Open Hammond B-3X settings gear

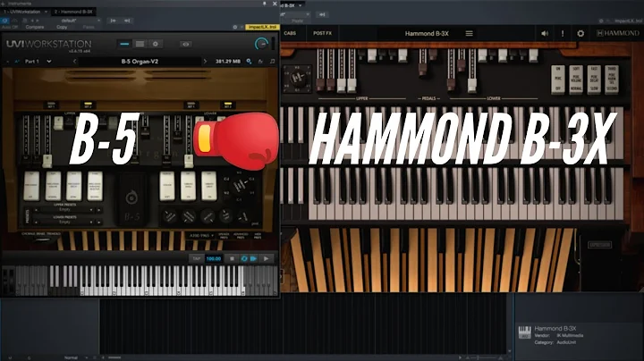point(580,34)
